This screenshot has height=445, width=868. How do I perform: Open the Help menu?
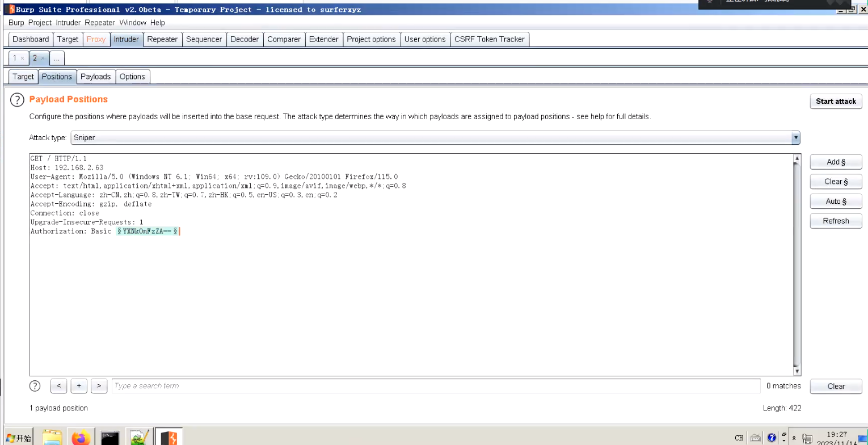point(158,23)
